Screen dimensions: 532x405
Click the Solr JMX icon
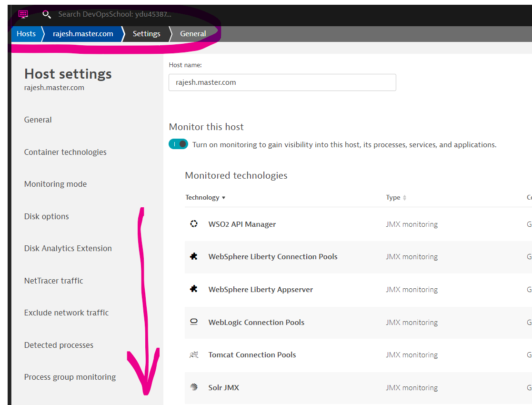[x=194, y=387]
